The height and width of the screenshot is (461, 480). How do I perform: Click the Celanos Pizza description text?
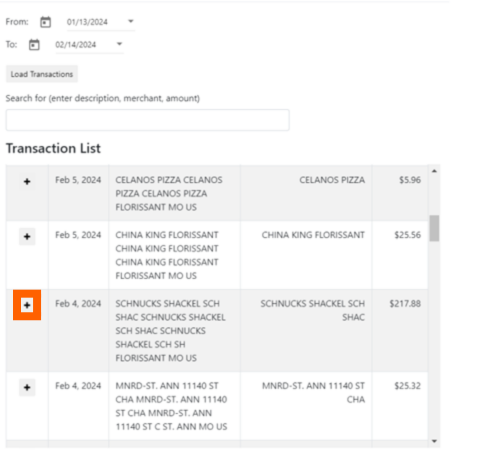pos(169,194)
